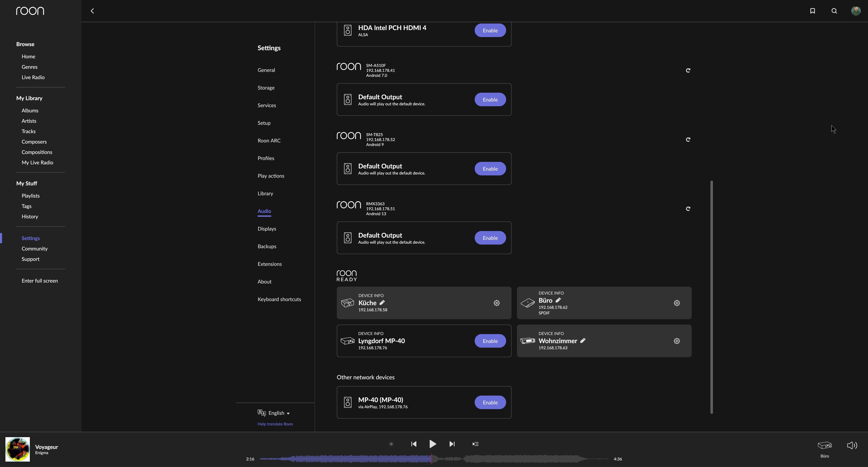This screenshot has height=467, width=868.
Task: Open Wohnzimmer device settings gear
Action: [677, 341]
